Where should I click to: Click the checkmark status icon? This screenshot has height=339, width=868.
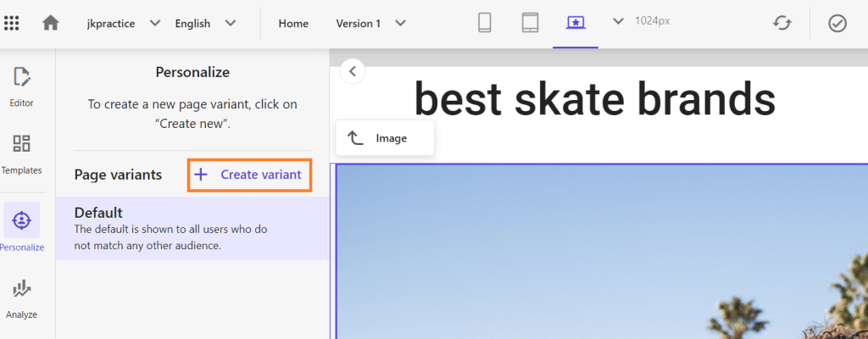(x=837, y=23)
